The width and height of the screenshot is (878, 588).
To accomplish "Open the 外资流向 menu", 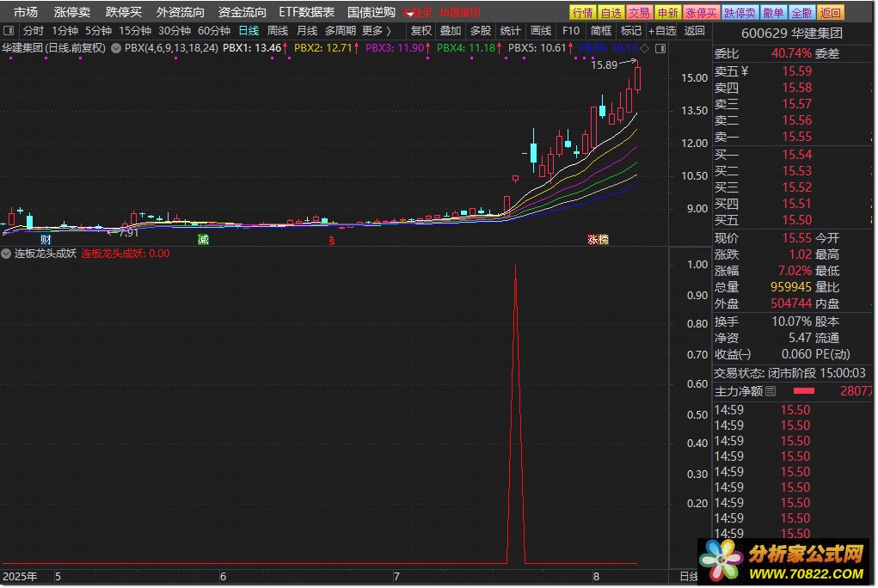I will pos(181,12).
